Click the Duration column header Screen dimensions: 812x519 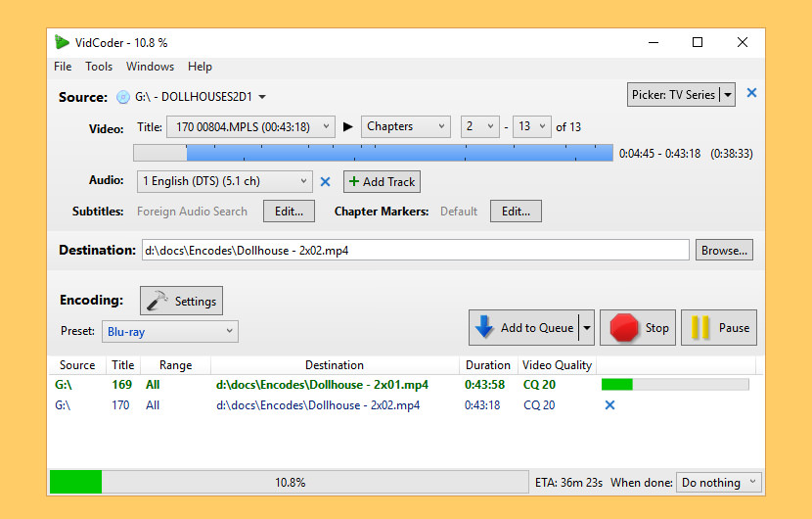488,365
